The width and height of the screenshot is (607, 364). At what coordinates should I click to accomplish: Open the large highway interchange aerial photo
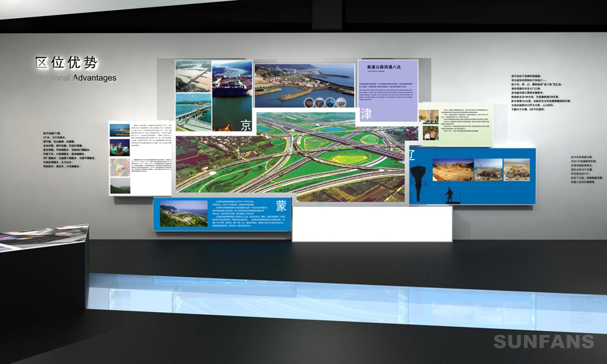coord(297,158)
